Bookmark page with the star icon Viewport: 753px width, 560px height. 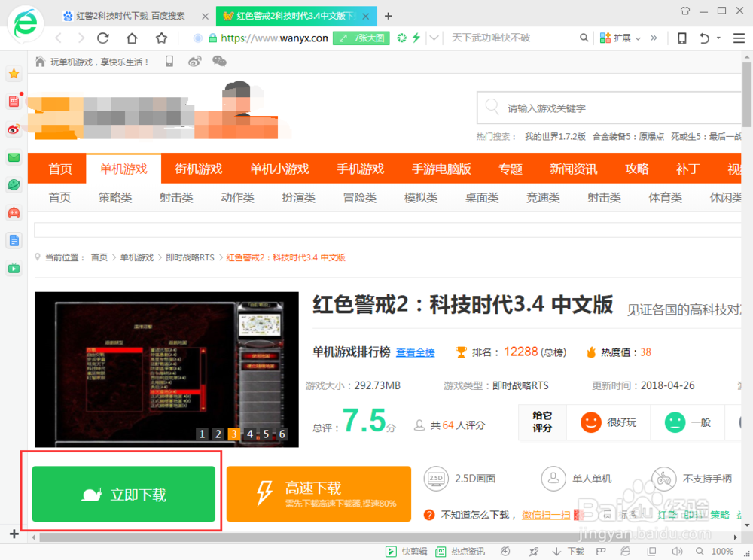point(161,38)
